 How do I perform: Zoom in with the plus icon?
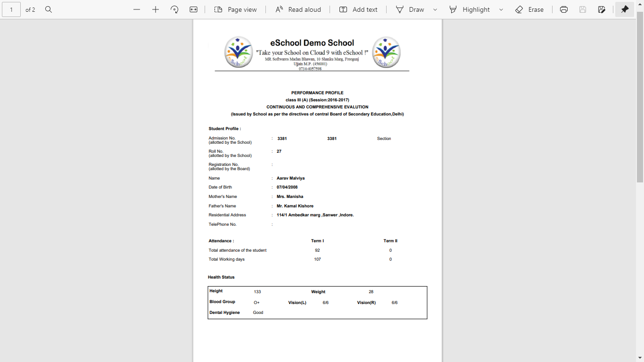click(x=156, y=9)
